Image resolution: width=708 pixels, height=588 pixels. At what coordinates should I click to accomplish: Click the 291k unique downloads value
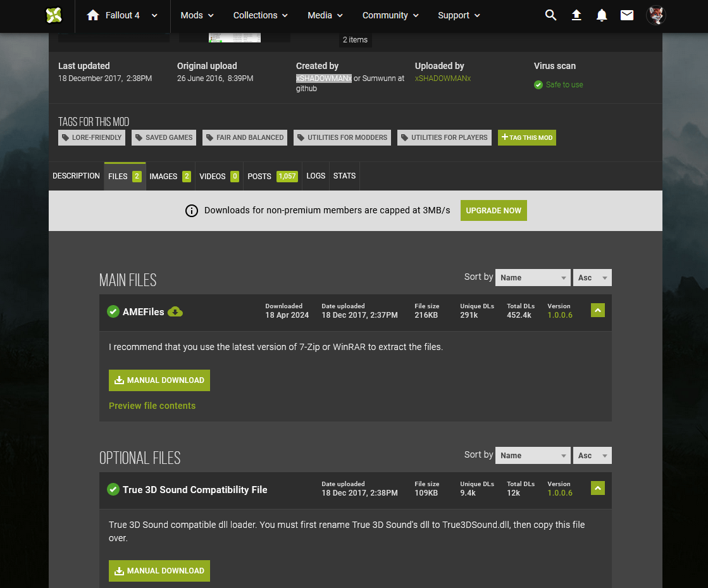click(x=469, y=315)
